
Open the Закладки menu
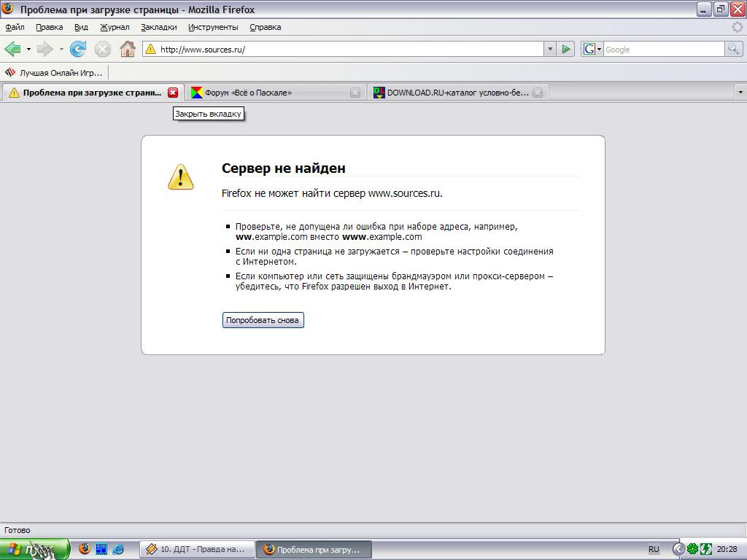pos(158,27)
